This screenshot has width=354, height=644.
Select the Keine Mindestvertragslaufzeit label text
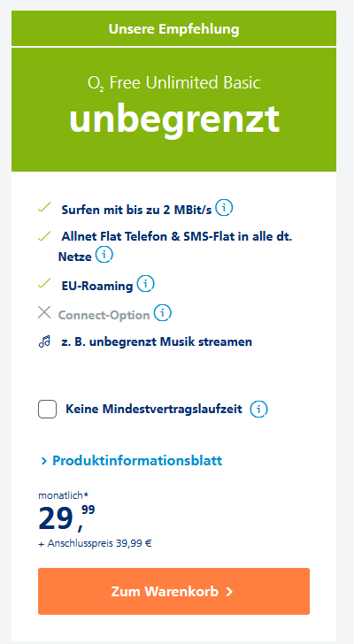coord(154,410)
